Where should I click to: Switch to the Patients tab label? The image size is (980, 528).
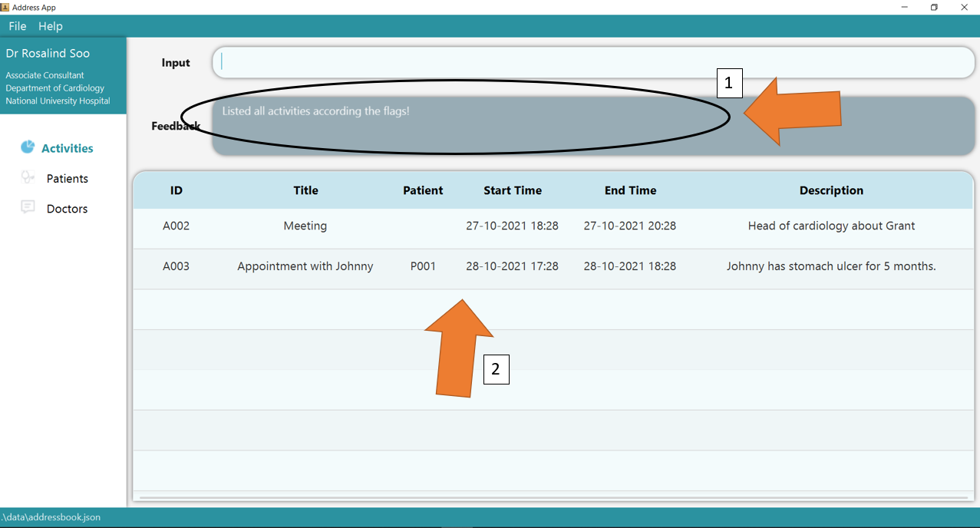tap(68, 179)
